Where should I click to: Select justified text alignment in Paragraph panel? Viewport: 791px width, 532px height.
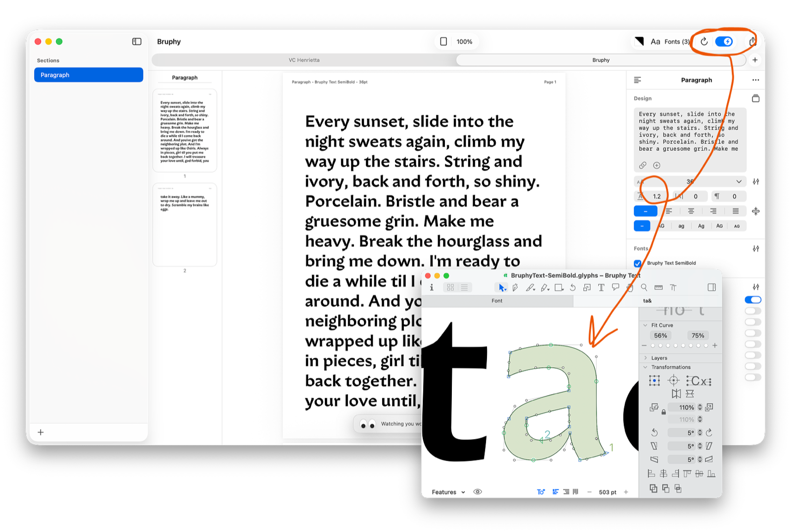(x=736, y=211)
